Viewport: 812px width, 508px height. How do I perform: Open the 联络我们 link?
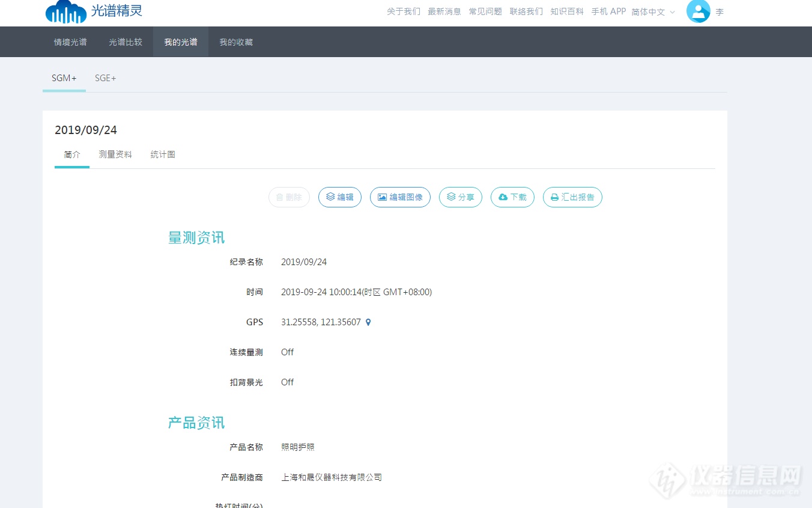click(x=526, y=11)
